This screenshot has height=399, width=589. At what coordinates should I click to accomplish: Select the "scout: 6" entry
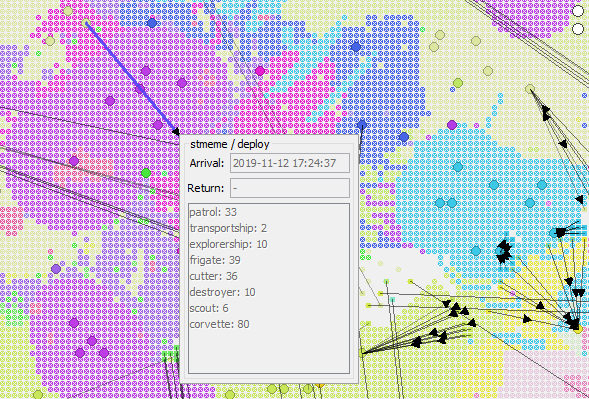click(x=209, y=308)
